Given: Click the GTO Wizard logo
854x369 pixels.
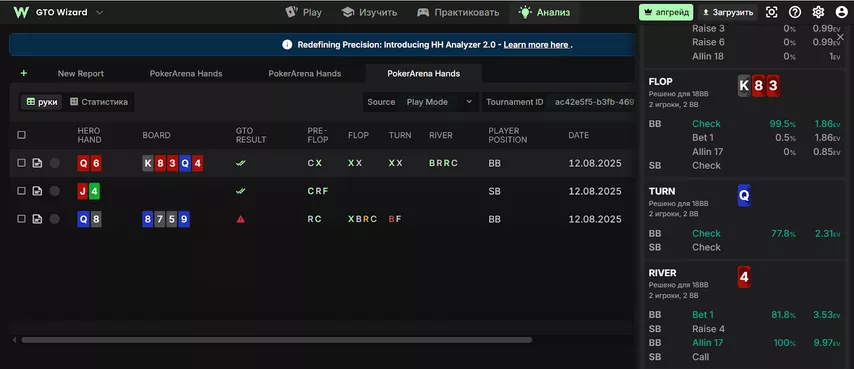Looking at the screenshot, I should [21, 12].
